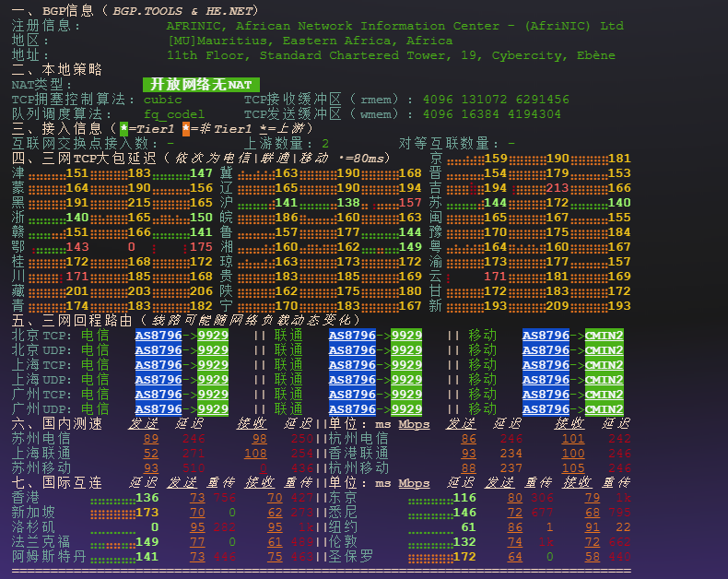Click 上海联通 receive speed 108
Image resolution: width=728 pixels, height=579 pixels.
pyautogui.click(x=255, y=454)
